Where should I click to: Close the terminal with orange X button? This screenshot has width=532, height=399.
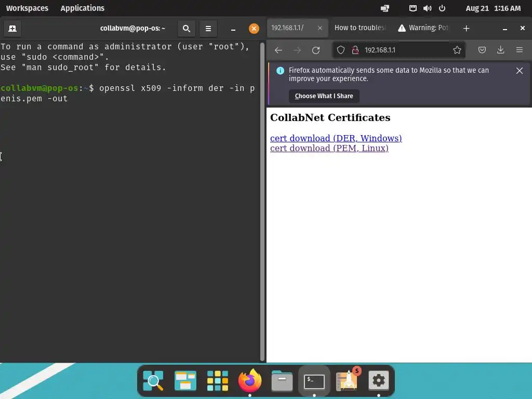pos(254,29)
